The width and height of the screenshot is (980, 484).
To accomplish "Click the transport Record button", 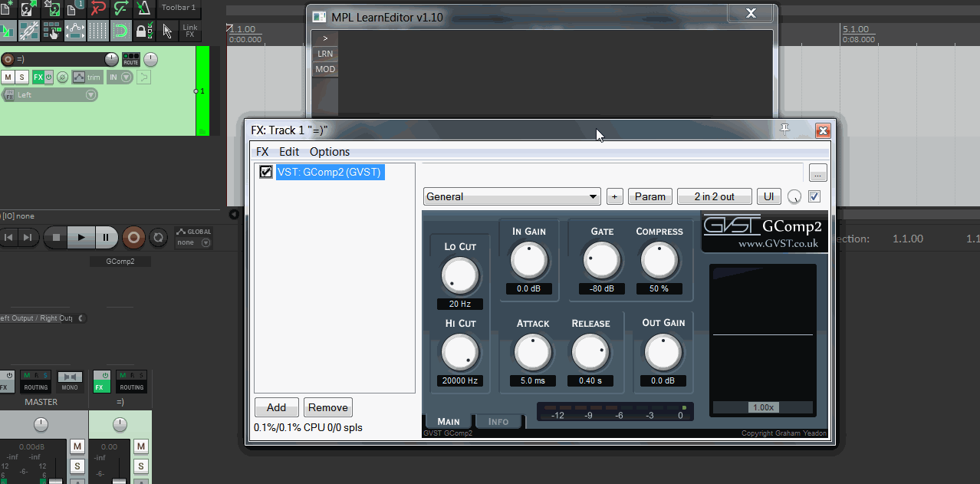I will click(133, 238).
